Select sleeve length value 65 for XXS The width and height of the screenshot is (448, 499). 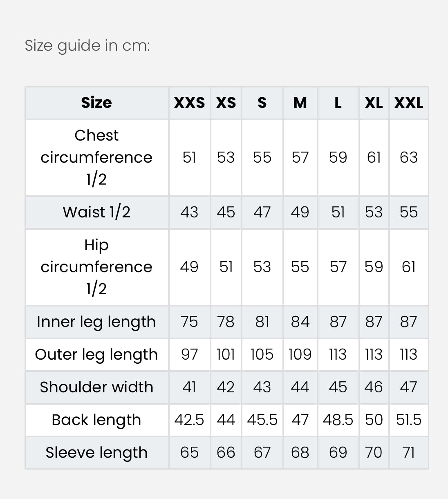click(x=189, y=452)
